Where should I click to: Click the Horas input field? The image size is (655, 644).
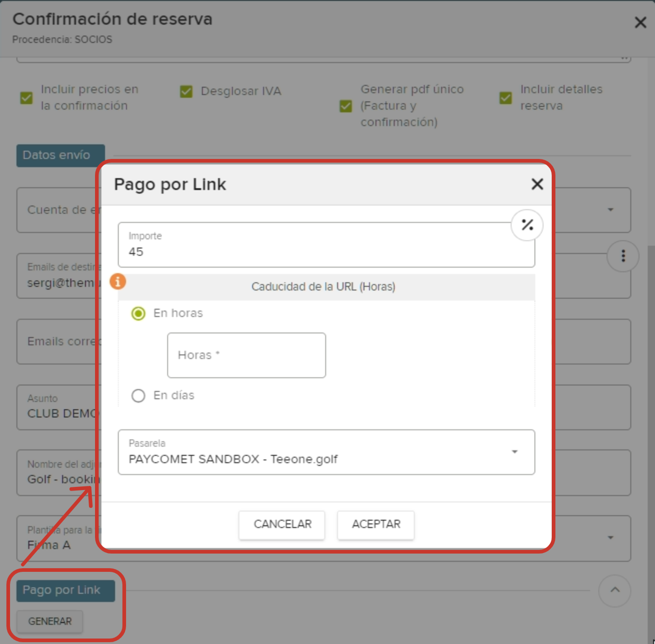coord(246,355)
